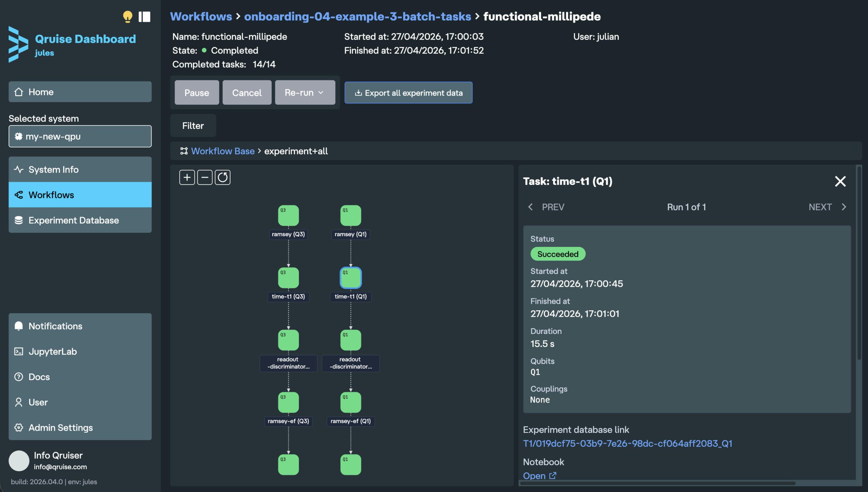Expand the Re-run dropdown
This screenshot has height=492, width=868.
[x=305, y=93]
